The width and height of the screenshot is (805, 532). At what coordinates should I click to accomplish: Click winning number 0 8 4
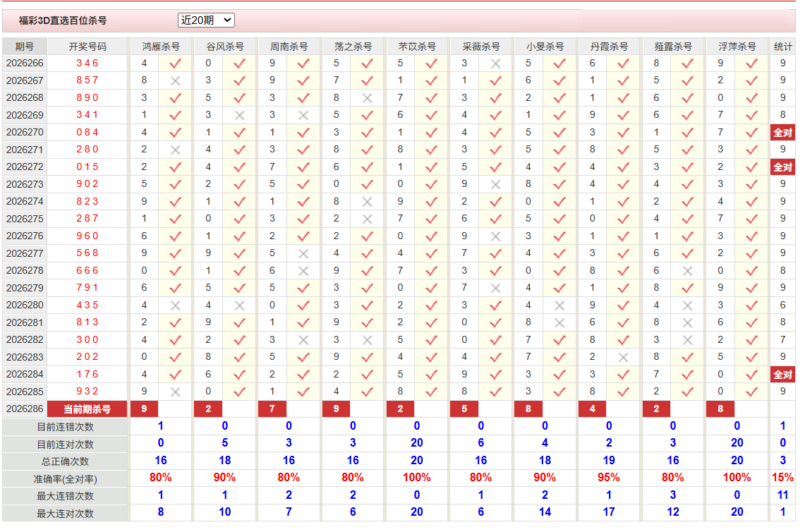pos(87,133)
